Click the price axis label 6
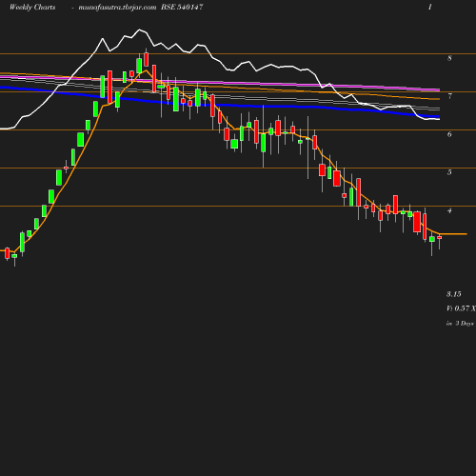476x476 pixels. 449,134
